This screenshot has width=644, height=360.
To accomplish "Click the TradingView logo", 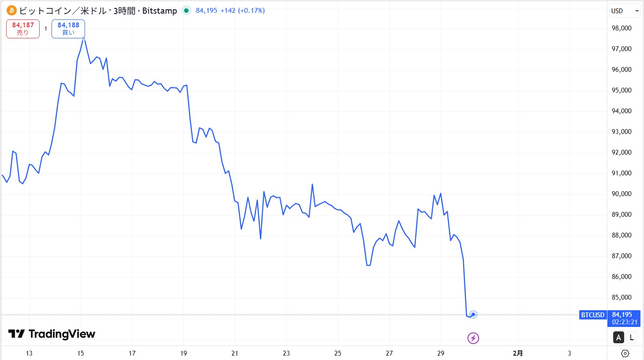I will [52, 334].
